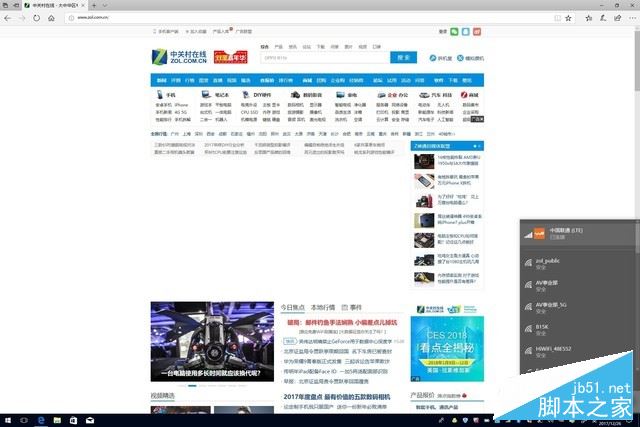Click the blue 搜索 search button
The height and width of the screenshot is (427, 640).
pos(403,58)
